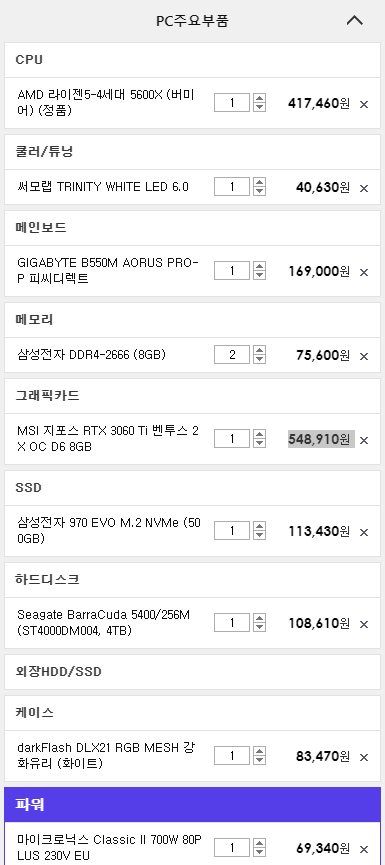385x865 pixels.
Task: Remove MSI RTX 3060 Ti graphics card
Action: 363,440
